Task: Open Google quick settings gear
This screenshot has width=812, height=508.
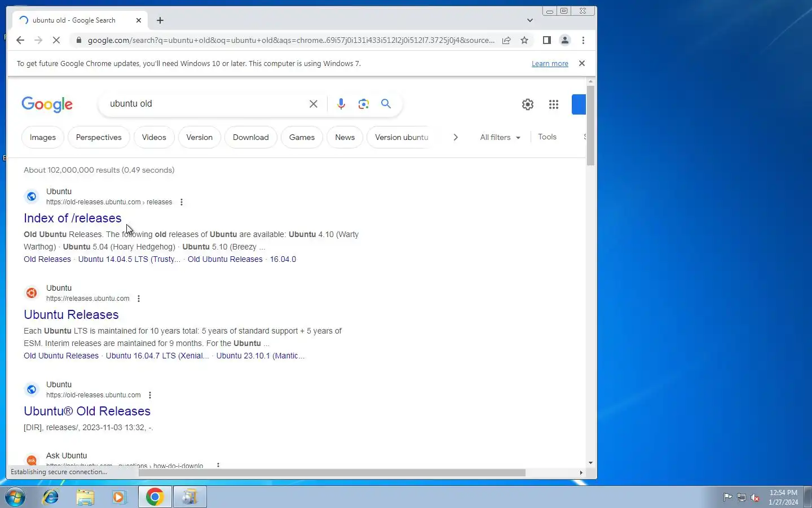Action: (x=527, y=104)
